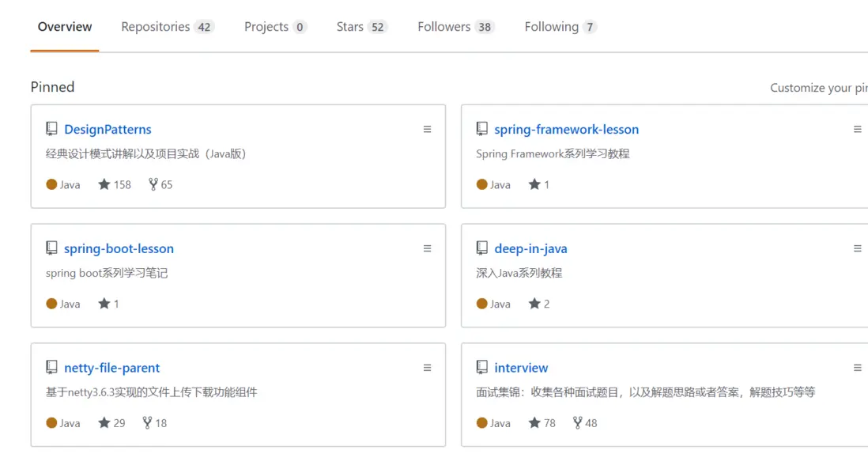Click the Java label on spring-boot-lesson card
Screen dimensions: 868x469
pos(70,304)
